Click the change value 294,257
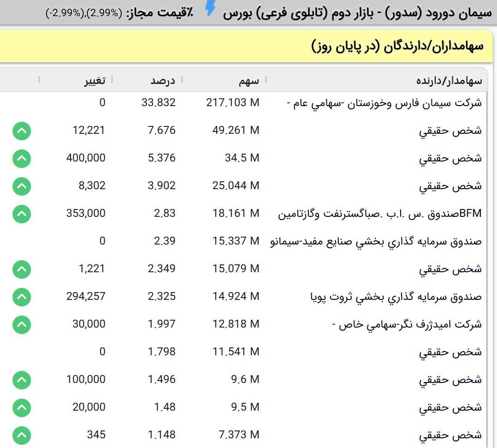The width and height of the screenshot is (497, 448). (86, 296)
